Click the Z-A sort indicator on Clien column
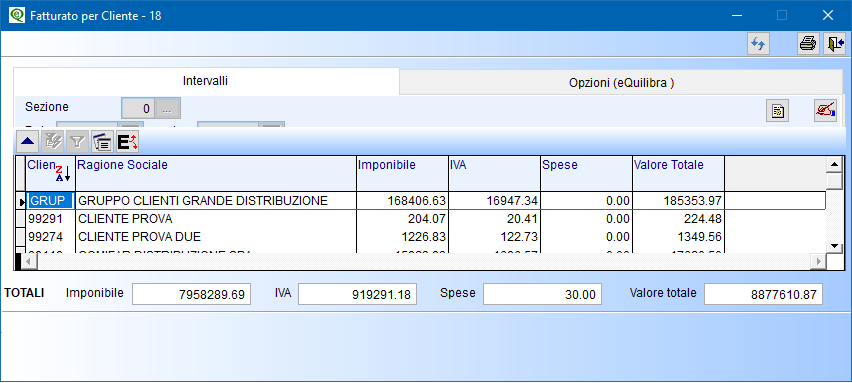Image resolution: width=852 pixels, height=383 pixels. 63,174
